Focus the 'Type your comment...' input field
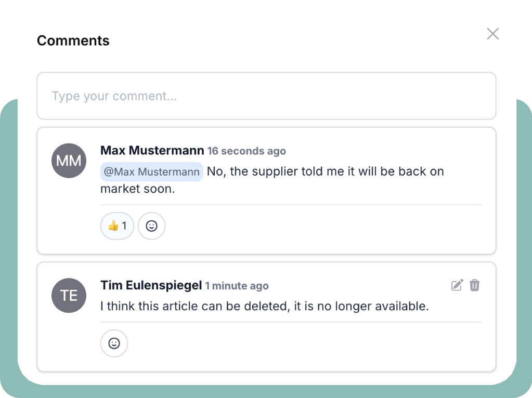 (x=266, y=96)
